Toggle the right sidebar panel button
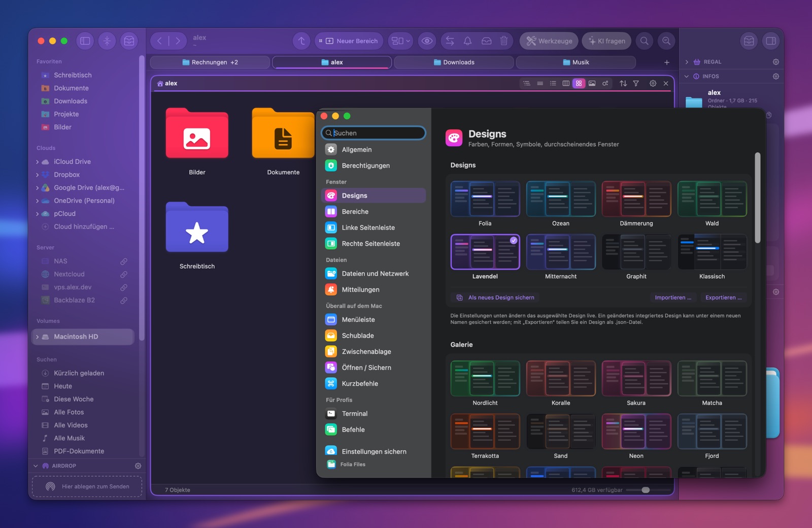The height and width of the screenshot is (528, 812). tap(771, 41)
